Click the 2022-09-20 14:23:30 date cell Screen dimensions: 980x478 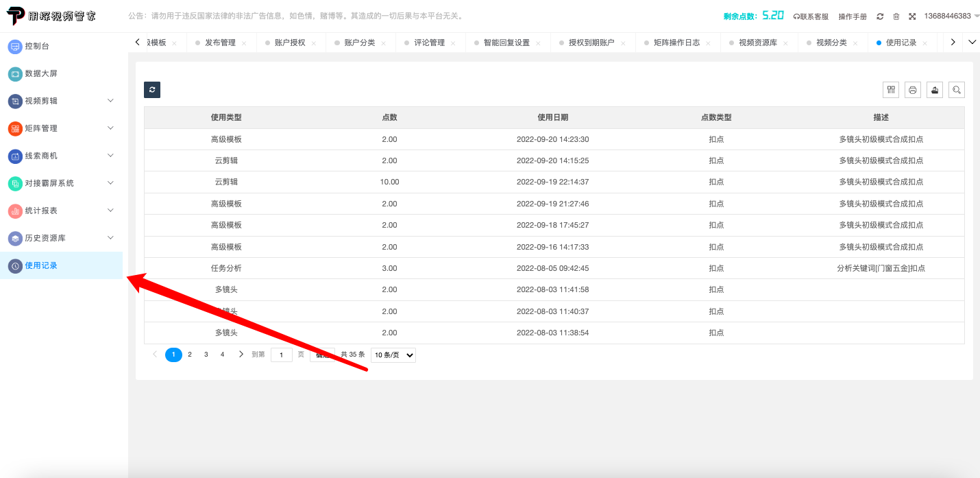[x=552, y=139]
